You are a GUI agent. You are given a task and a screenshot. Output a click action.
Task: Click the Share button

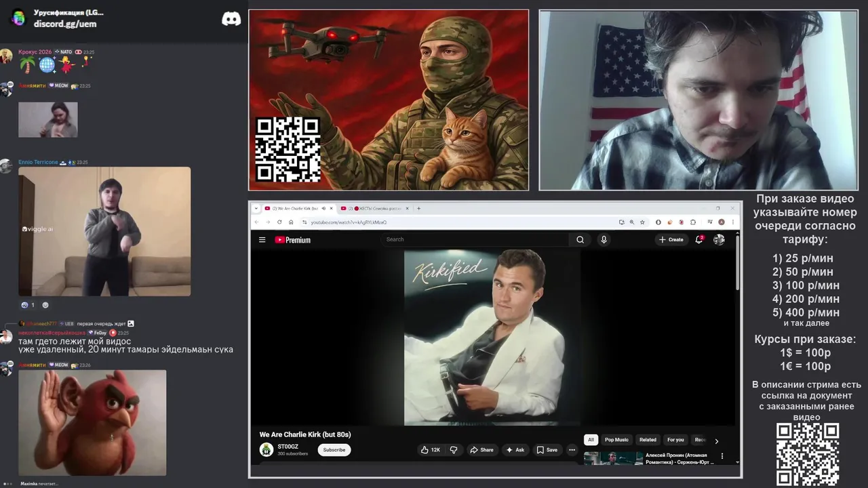coord(481,450)
